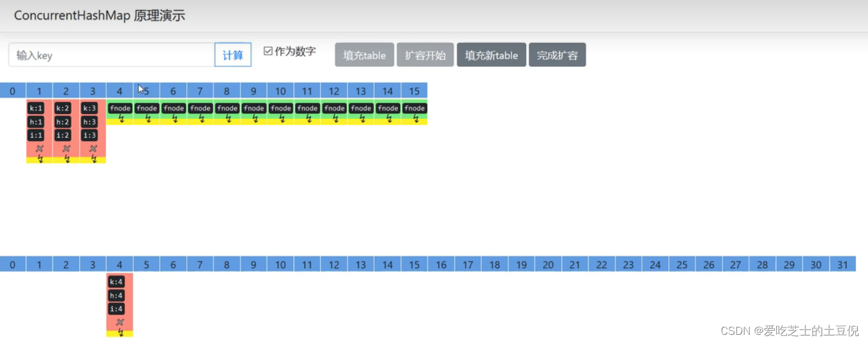Screen dimensions: 868x342
Task: Click the fnode badge in slot 8
Action: [227, 108]
